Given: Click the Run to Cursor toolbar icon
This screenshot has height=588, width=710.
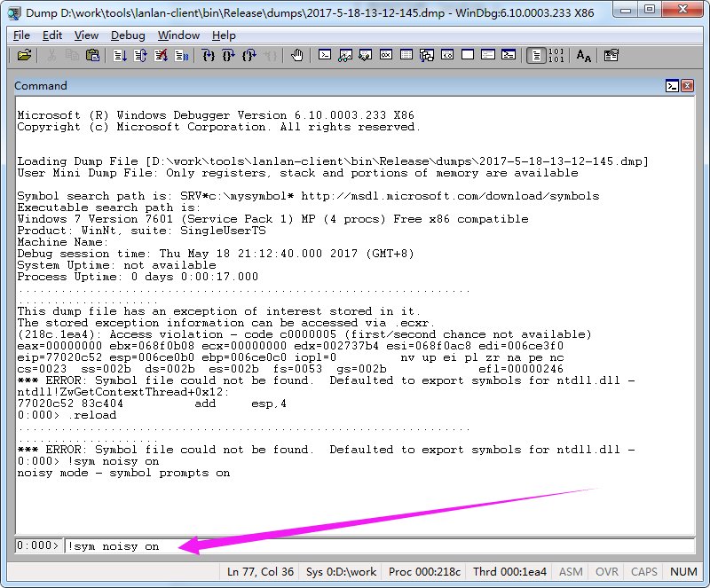Looking at the screenshot, I should coord(270,56).
